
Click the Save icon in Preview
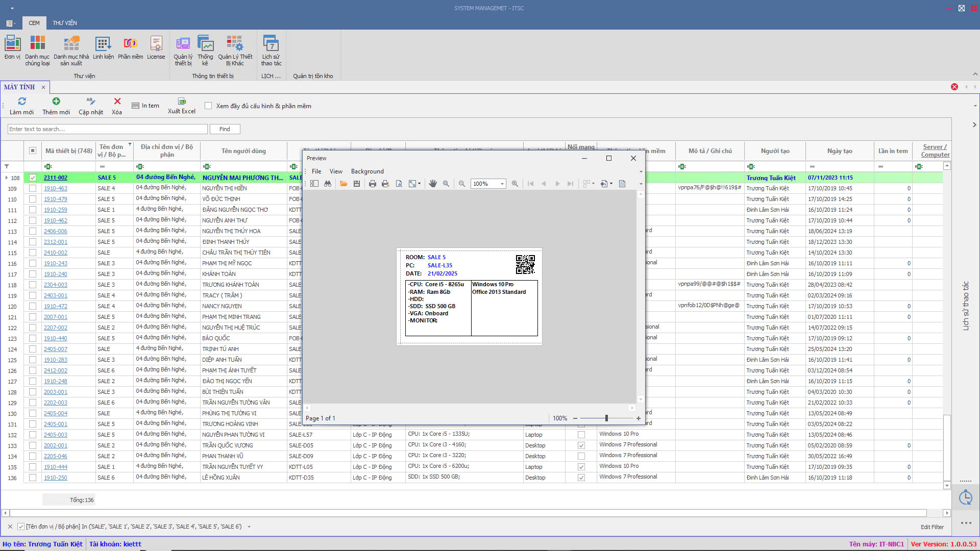pyautogui.click(x=357, y=184)
